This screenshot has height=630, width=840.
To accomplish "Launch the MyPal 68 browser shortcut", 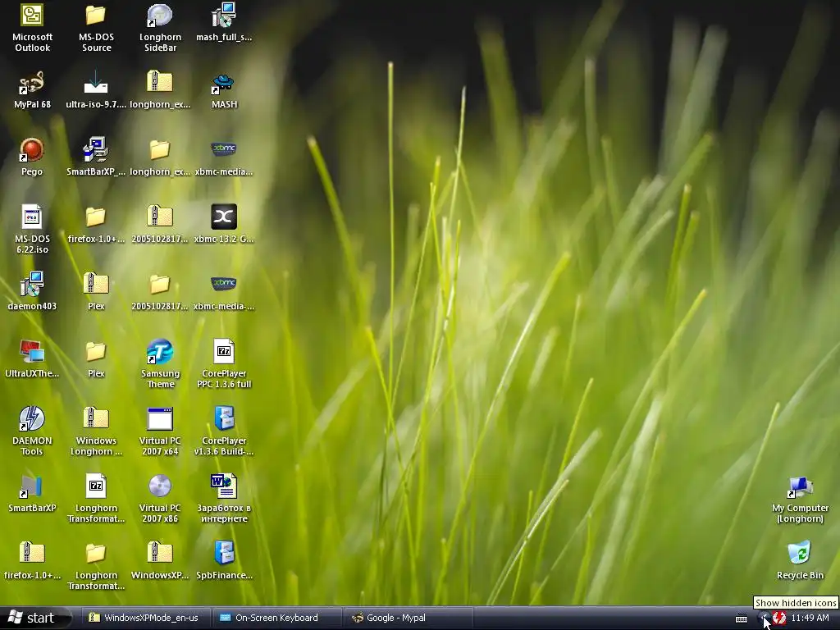I will 32,90.
